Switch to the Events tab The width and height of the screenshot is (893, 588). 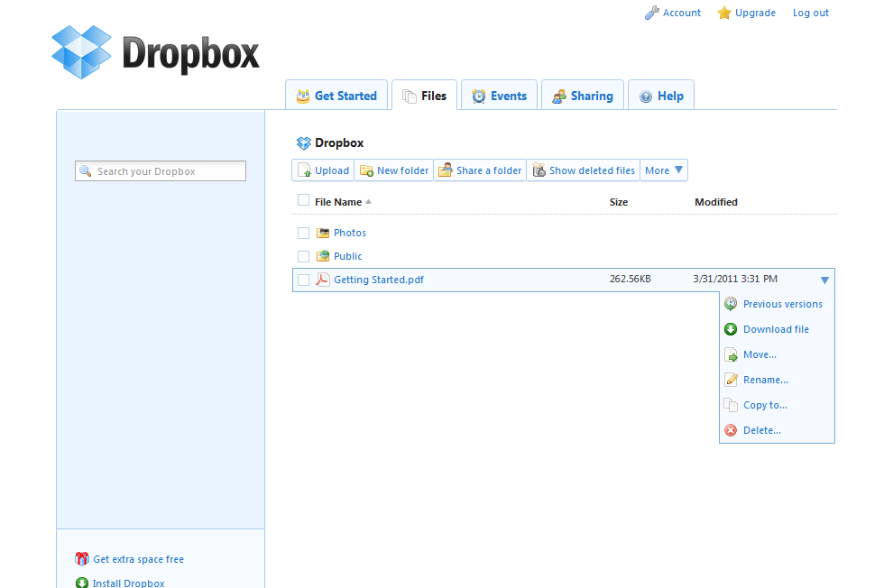(x=500, y=96)
